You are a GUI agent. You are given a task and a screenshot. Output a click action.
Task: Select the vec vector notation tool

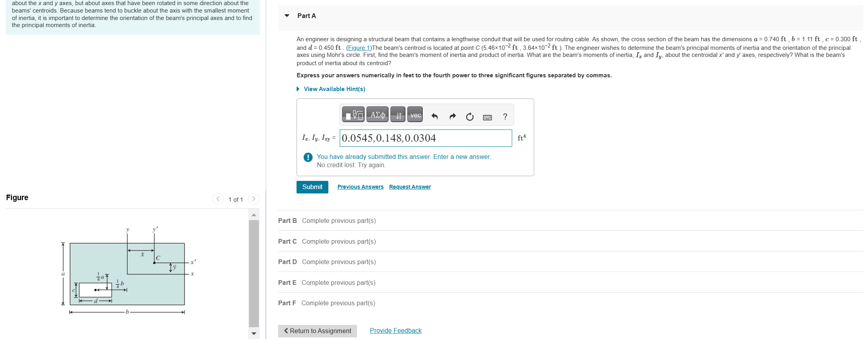pyautogui.click(x=415, y=115)
